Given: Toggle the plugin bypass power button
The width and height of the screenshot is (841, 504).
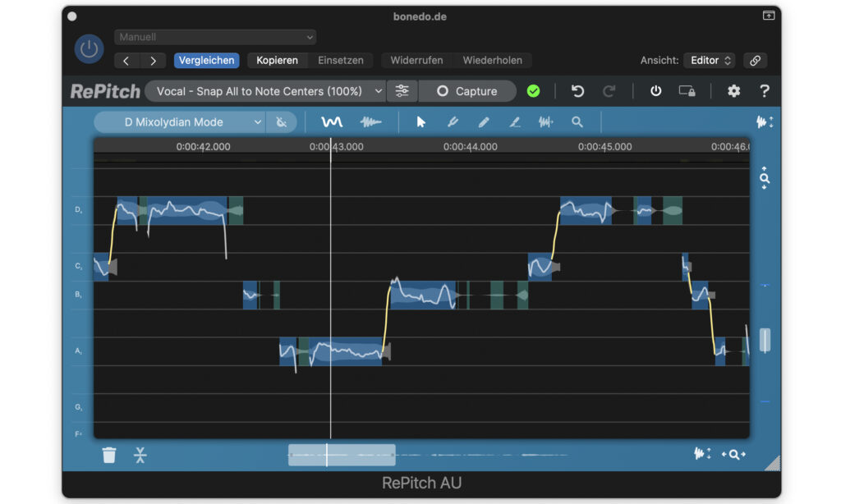Looking at the screenshot, I should pyautogui.click(x=89, y=48).
